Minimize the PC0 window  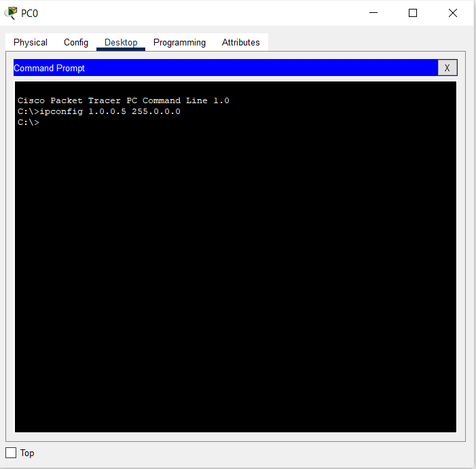tap(373, 13)
